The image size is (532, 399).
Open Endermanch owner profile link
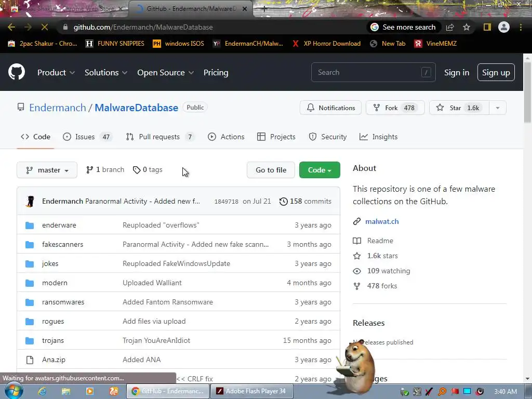coord(58,108)
